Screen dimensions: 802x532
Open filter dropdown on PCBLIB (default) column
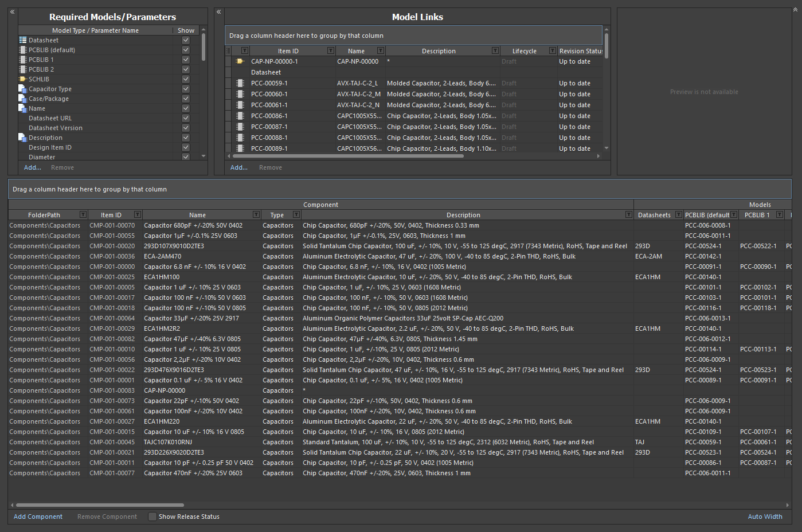click(734, 215)
